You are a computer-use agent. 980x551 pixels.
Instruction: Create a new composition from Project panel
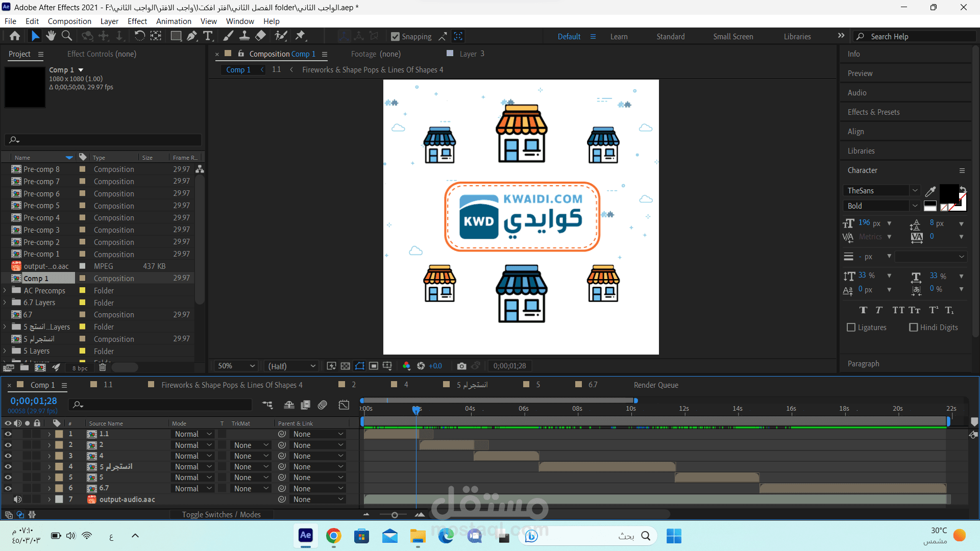(x=40, y=367)
